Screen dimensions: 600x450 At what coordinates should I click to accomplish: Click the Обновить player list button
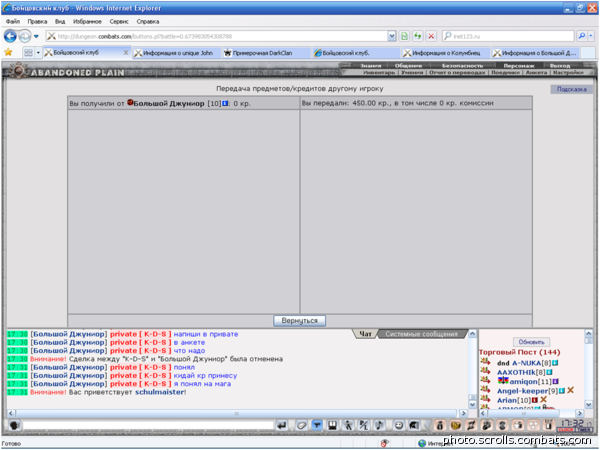point(531,342)
